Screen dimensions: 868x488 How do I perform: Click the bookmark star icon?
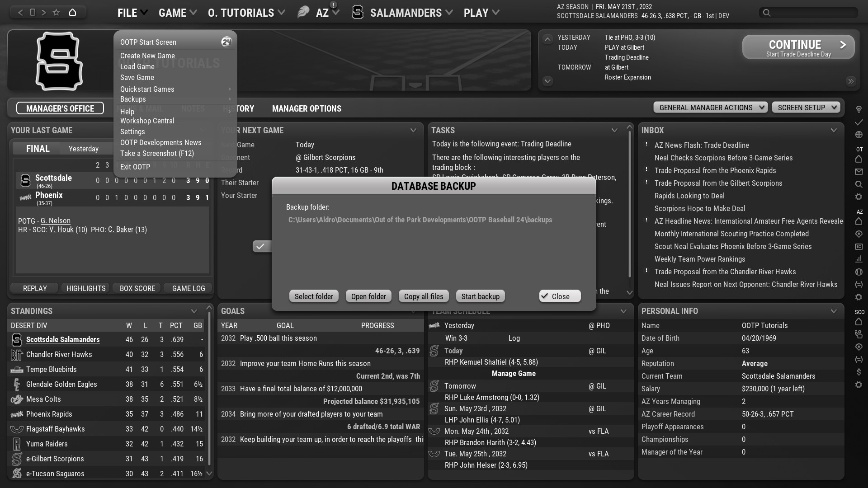coord(56,12)
